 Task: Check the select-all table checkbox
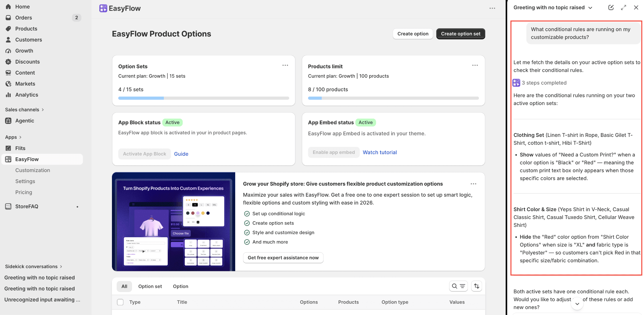[x=120, y=302]
